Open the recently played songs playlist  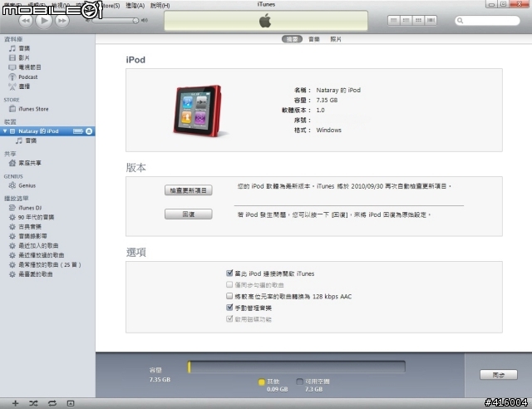tap(41, 255)
